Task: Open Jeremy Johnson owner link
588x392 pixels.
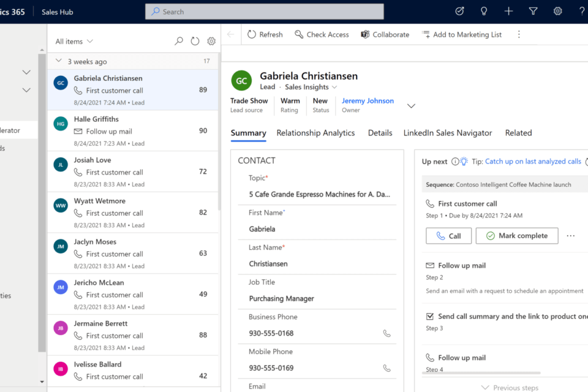Action: 367,101
